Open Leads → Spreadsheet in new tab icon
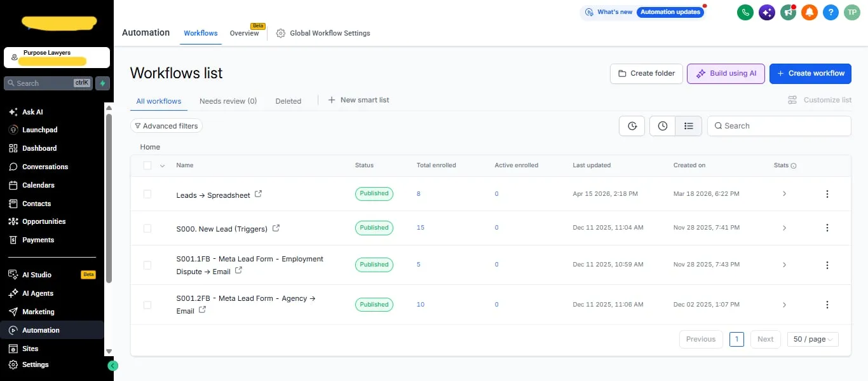 point(259,194)
